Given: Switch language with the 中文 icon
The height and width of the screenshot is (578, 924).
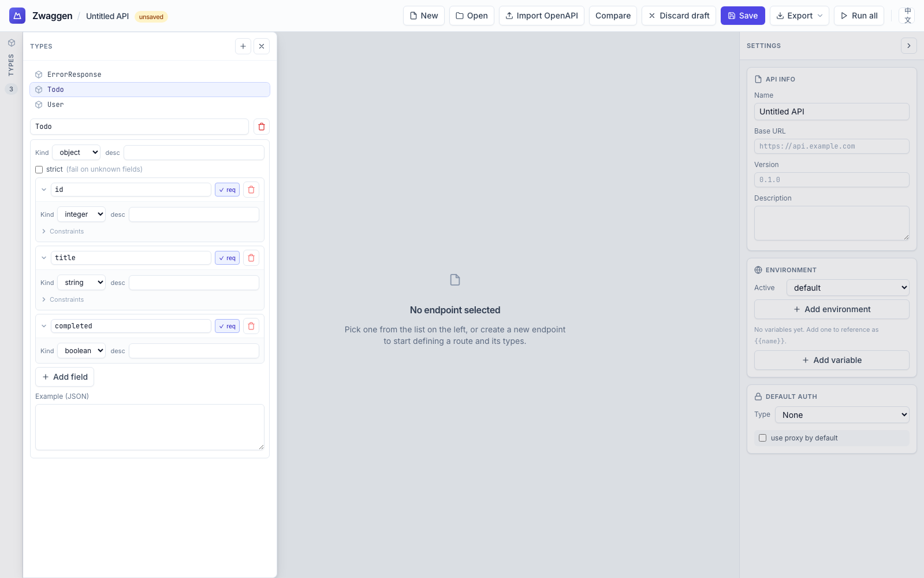Looking at the screenshot, I should coord(908,16).
